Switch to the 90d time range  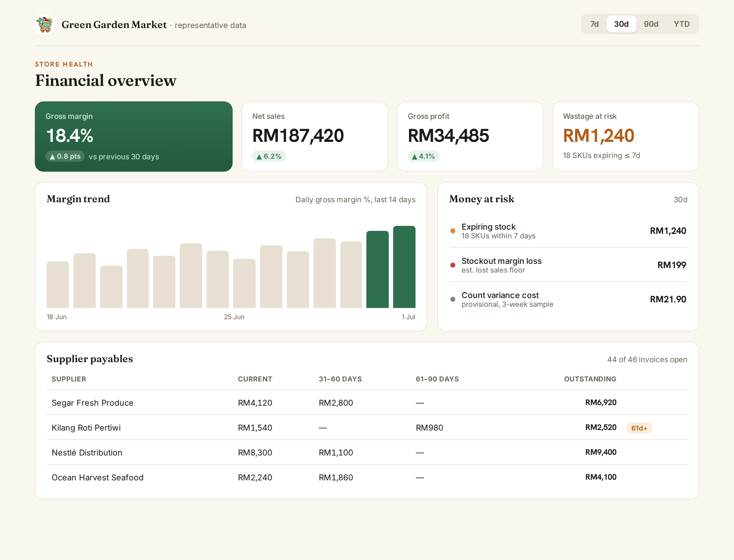651,24
